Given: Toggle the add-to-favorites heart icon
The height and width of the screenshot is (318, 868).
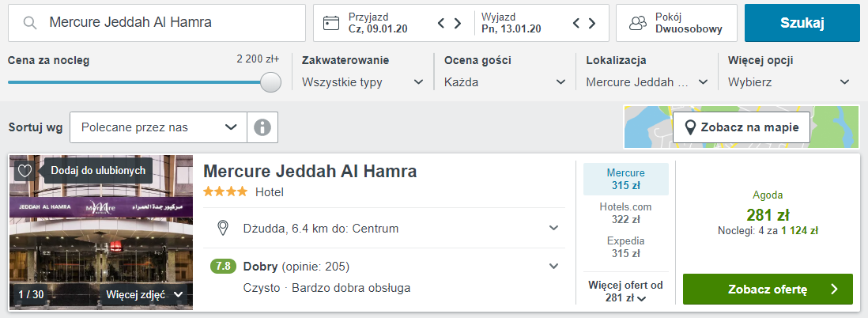Looking at the screenshot, I should pyautogui.click(x=25, y=170).
